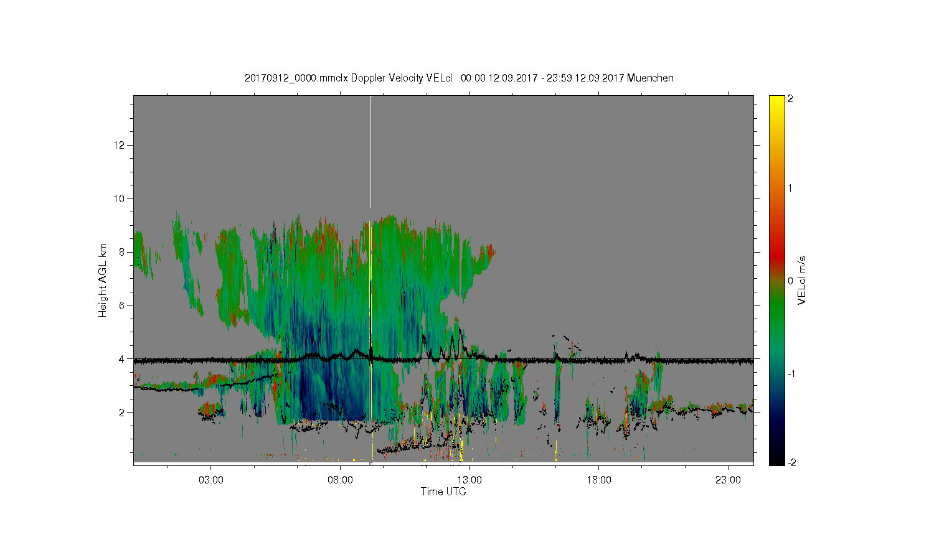The width and height of the screenshot is (934, 560).
Task: Click the 18:00 time axis label
Action: pos(598,480)
